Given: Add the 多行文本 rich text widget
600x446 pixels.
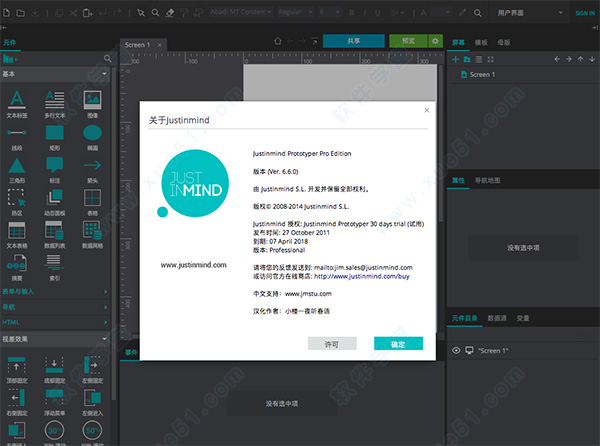Looking at the screenshot, I should (55, 104).
